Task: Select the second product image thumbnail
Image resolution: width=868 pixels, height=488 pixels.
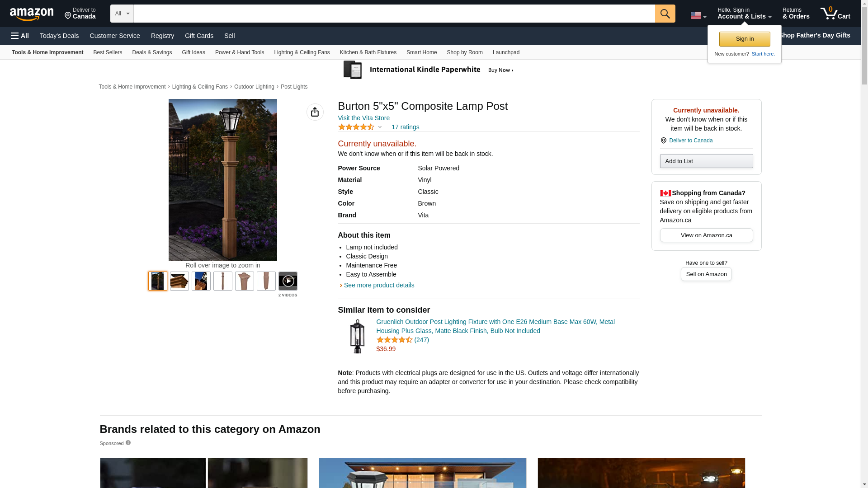Action: click(179, 281)
